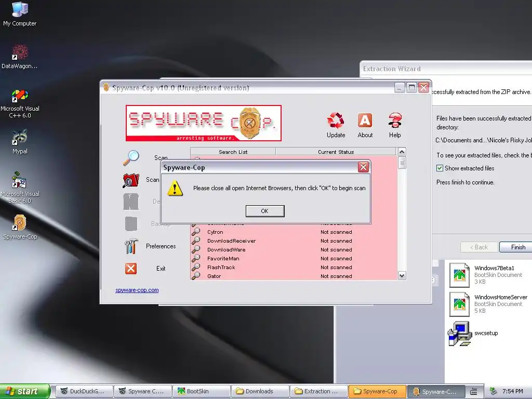Switch to Spyware-C... app taskbar item
The image size is (532, 399).
click(436, 391)
